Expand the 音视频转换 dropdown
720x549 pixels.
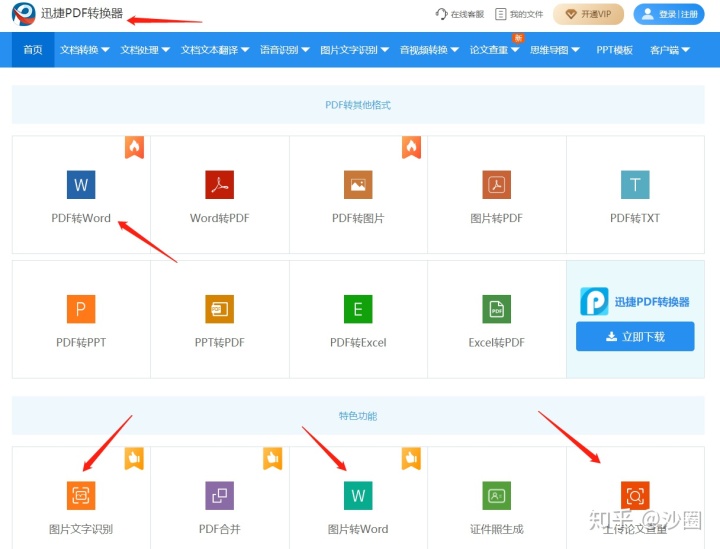[429, 50]
